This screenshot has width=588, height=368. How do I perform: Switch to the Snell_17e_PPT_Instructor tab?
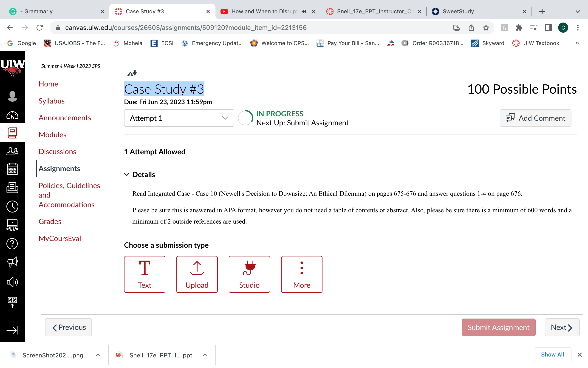tap(374, 11)
